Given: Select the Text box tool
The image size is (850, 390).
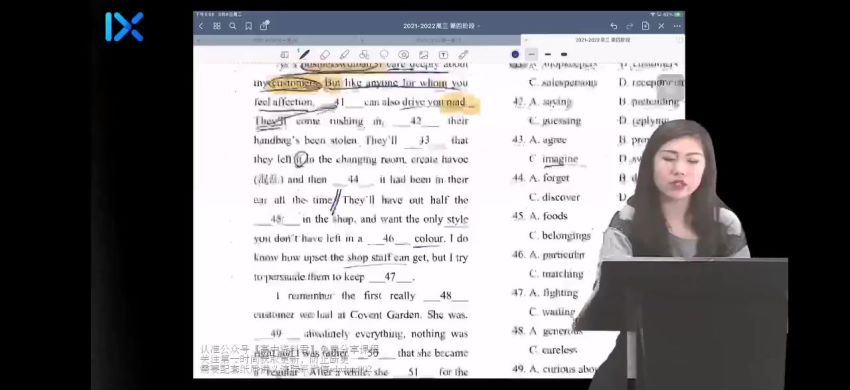Looking at the screenshot, I should pos(443,55).
